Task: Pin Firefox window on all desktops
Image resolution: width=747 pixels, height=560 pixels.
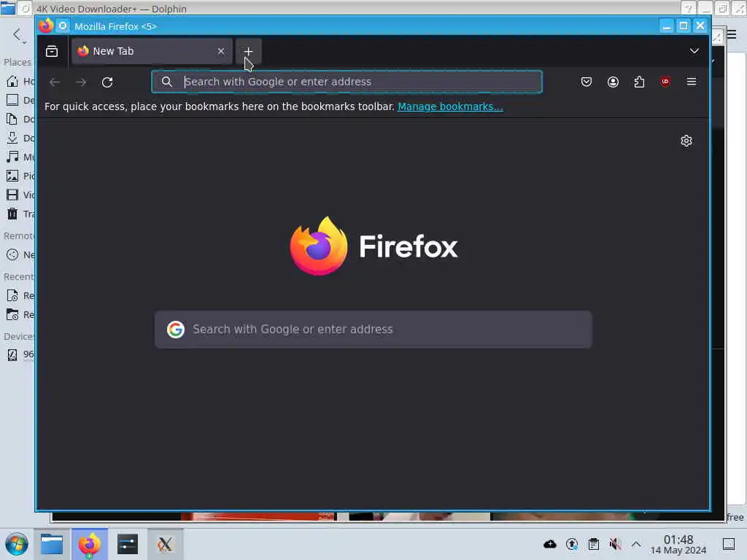Action: [x=63, y=26]
